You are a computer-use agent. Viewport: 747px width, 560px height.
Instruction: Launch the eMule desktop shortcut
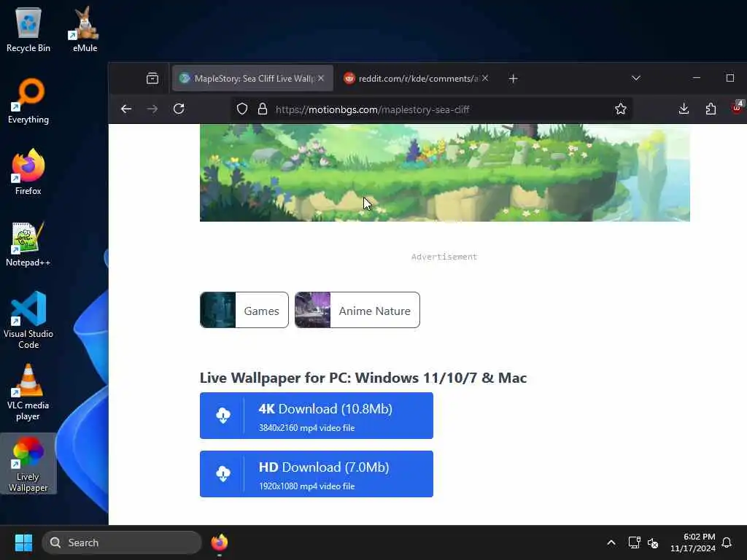(x=85, y=29)
